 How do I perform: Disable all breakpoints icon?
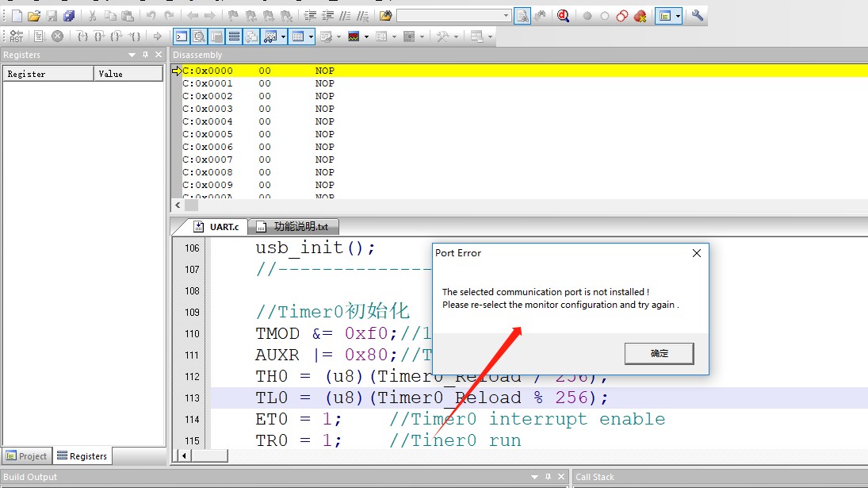coord(622,16)
